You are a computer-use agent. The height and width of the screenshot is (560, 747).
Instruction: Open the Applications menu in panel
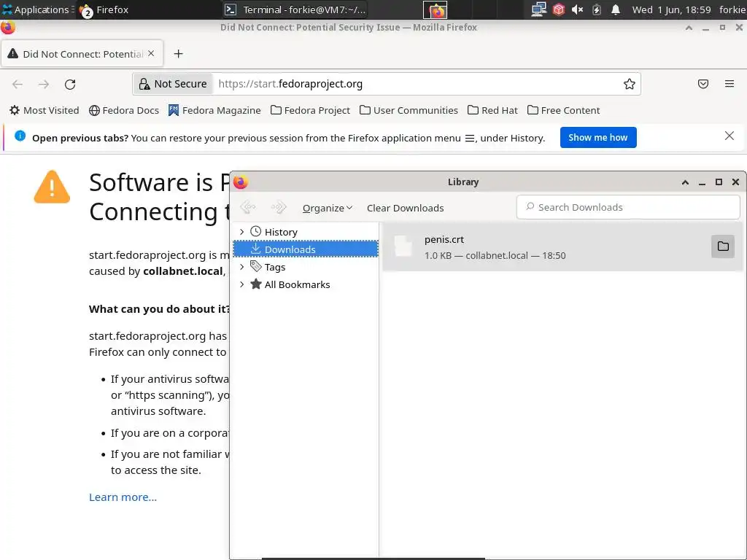[37, 9]
